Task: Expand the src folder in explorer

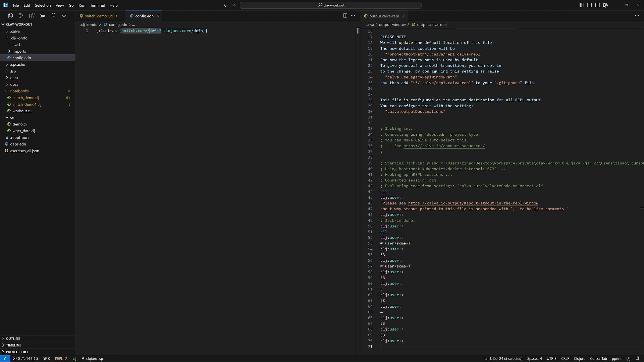Action: point(12,117)
